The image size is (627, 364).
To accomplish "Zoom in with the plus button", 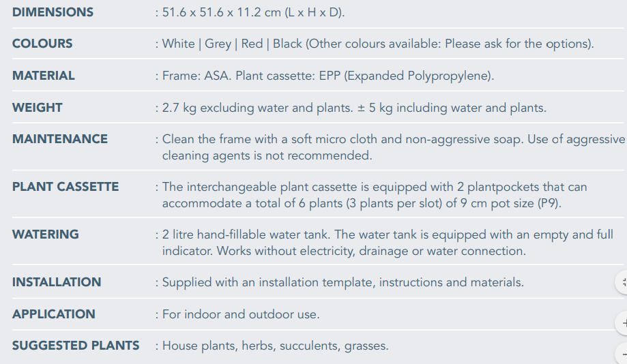I will point(622,323).
